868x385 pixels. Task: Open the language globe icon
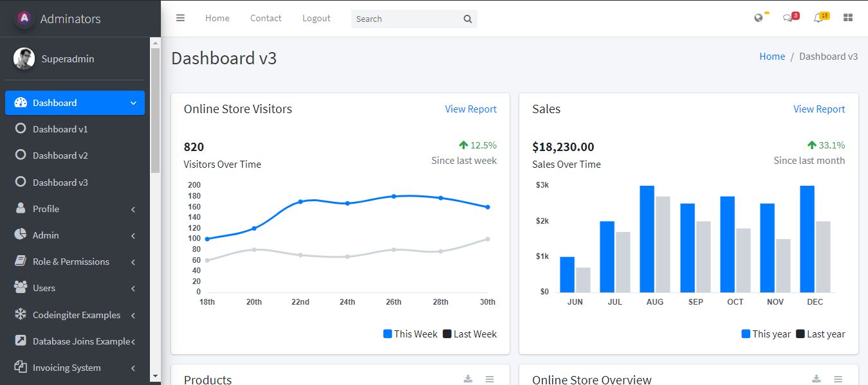click(759, 18)
